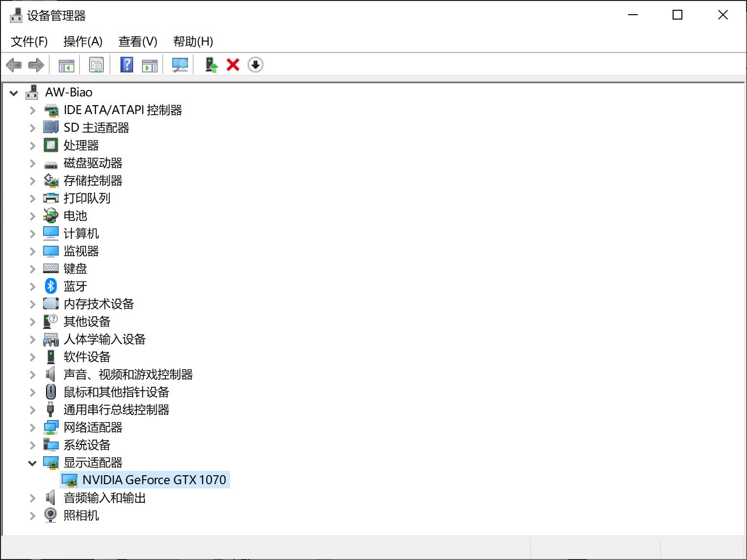
Task: Select the 键盘 tree item label
Action: (x=75, y=269)
